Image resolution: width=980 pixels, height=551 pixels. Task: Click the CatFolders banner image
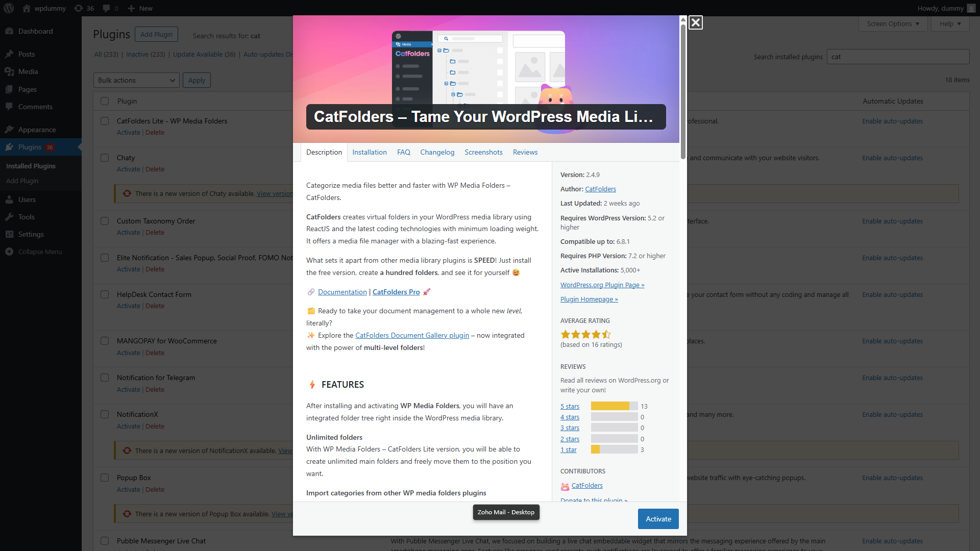[486, 79]
